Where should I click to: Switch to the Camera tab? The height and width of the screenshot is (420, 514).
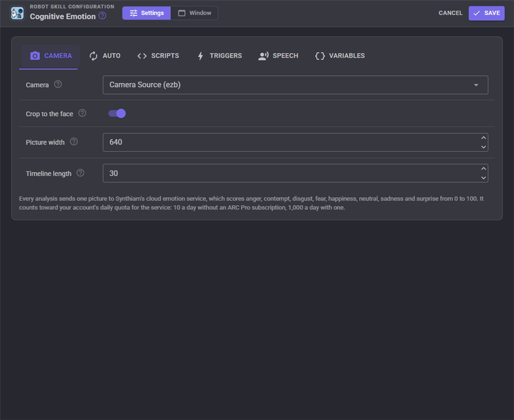point(51,56)
